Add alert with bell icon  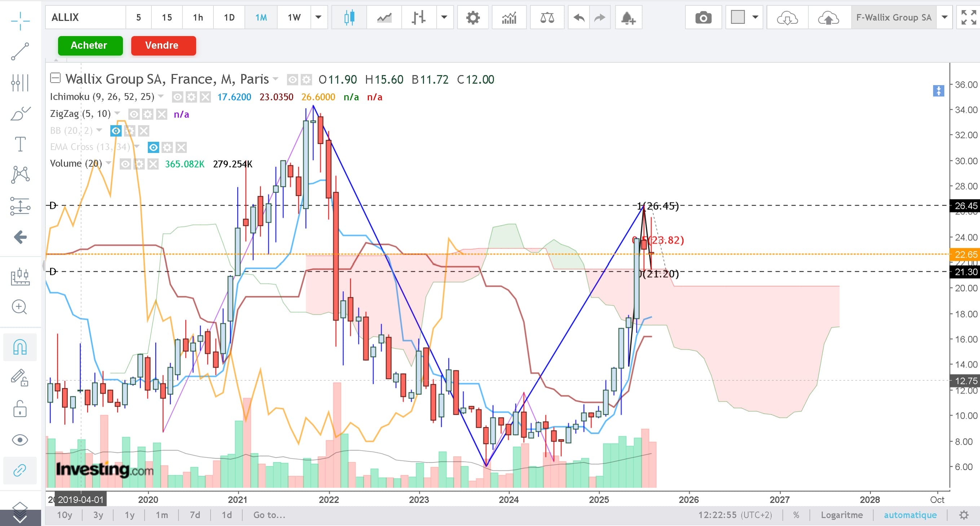pyautogui.click(x=628, y=18)
